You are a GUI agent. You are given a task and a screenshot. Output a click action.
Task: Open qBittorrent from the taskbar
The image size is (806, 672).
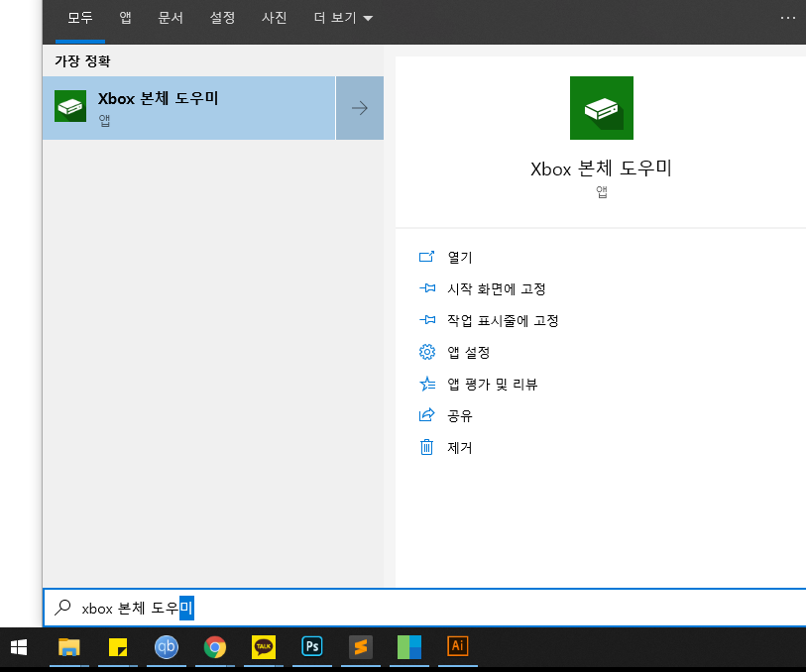pyautogui.click(x=166, y=647)
